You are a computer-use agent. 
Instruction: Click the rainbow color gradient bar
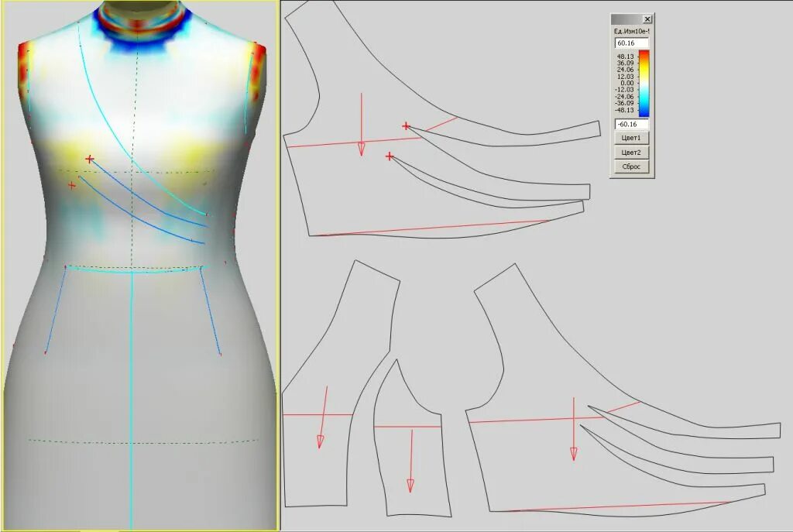(x=644, y=84)
